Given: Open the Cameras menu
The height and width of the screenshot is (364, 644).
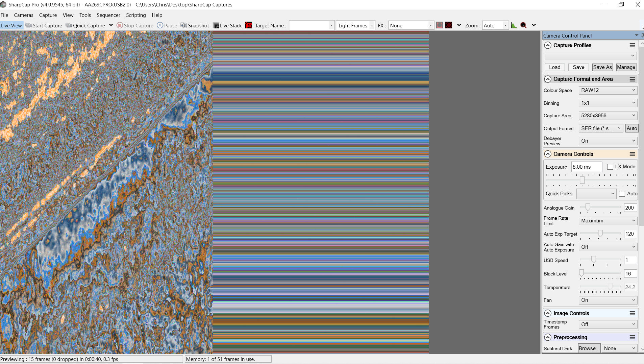Looking at the screenshot, I should point(24,15).
